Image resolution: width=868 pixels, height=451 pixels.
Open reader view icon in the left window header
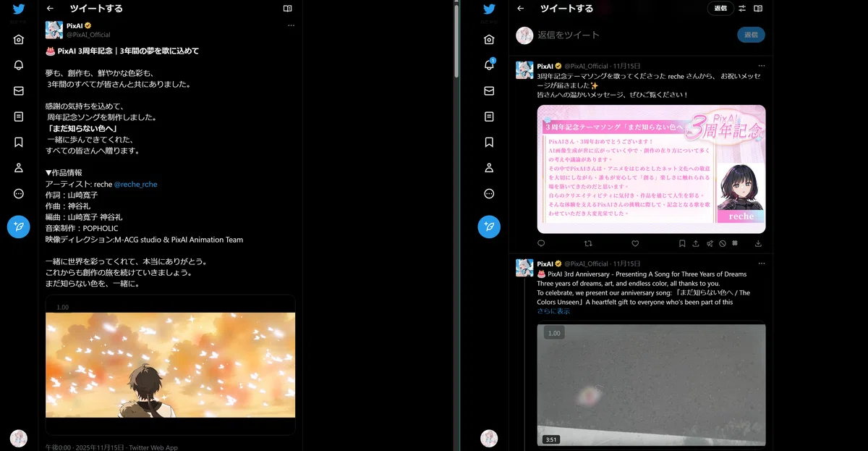pos(288,9)
